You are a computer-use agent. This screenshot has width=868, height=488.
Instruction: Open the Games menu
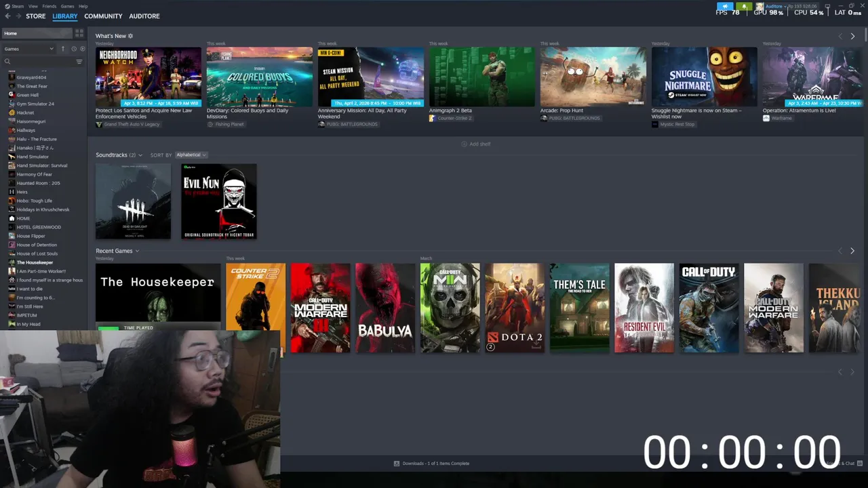click(x=67, y=6)
